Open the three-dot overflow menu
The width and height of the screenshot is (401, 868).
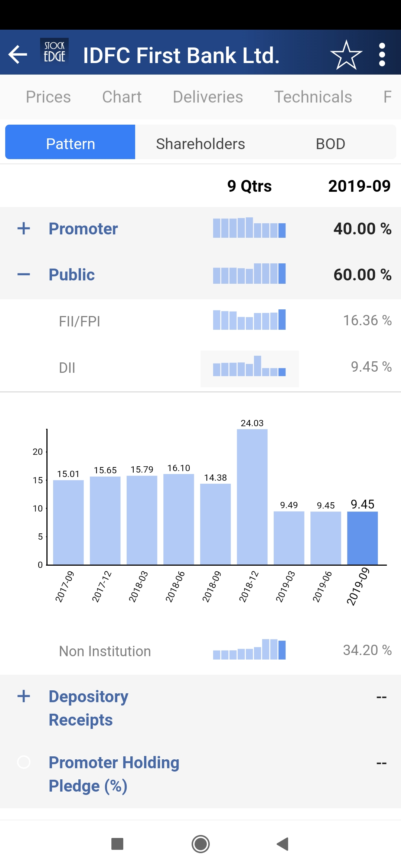pyautogui.click(x=382, y=55)
